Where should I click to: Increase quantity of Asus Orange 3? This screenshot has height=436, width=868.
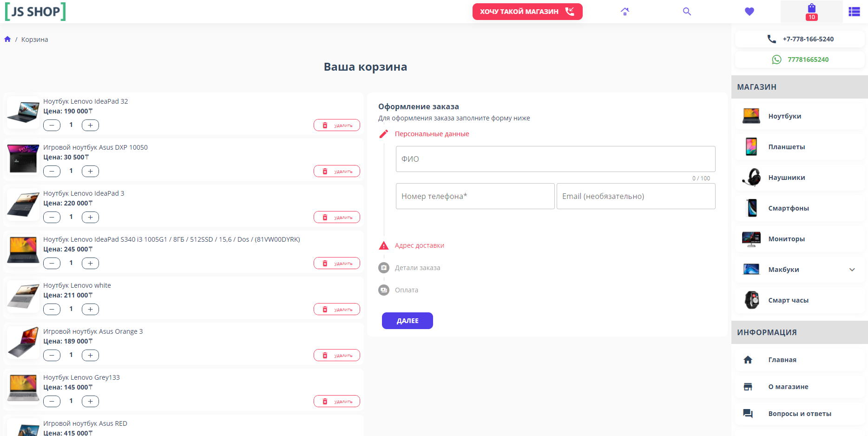pos(90,355)
